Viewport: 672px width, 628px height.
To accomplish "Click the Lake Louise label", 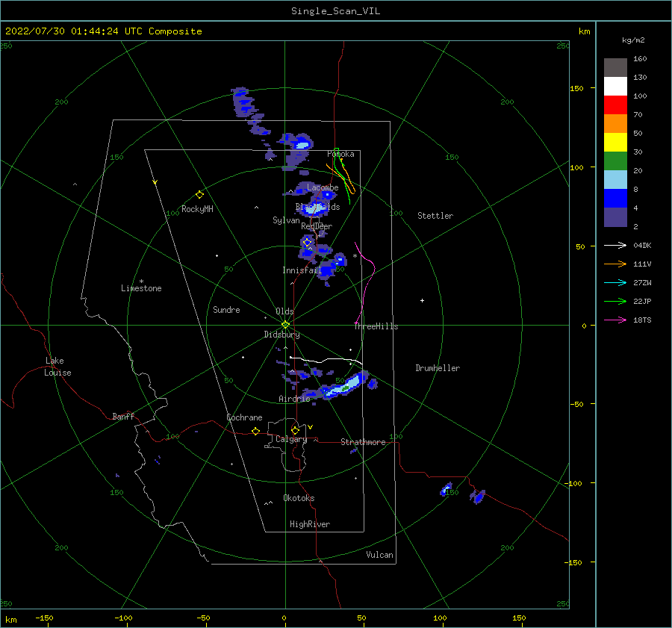I will coord(57,367).
